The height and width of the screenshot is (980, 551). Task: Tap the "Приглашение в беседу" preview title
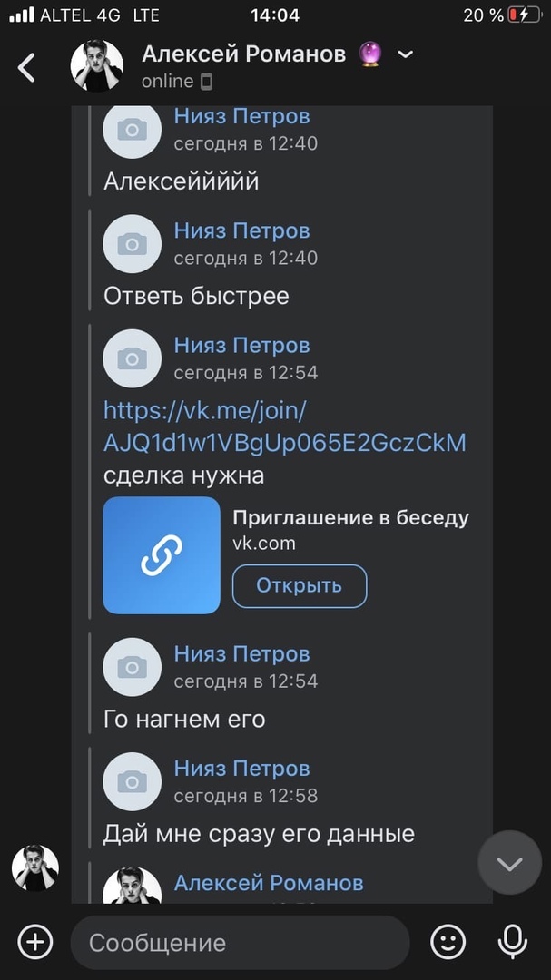coord(350,518)
